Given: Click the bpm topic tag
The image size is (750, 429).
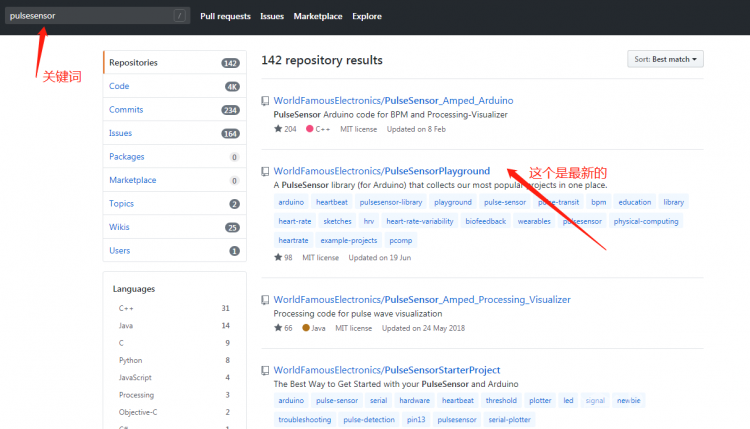Looking at the screenshot, I should click(x=598, y=202).
